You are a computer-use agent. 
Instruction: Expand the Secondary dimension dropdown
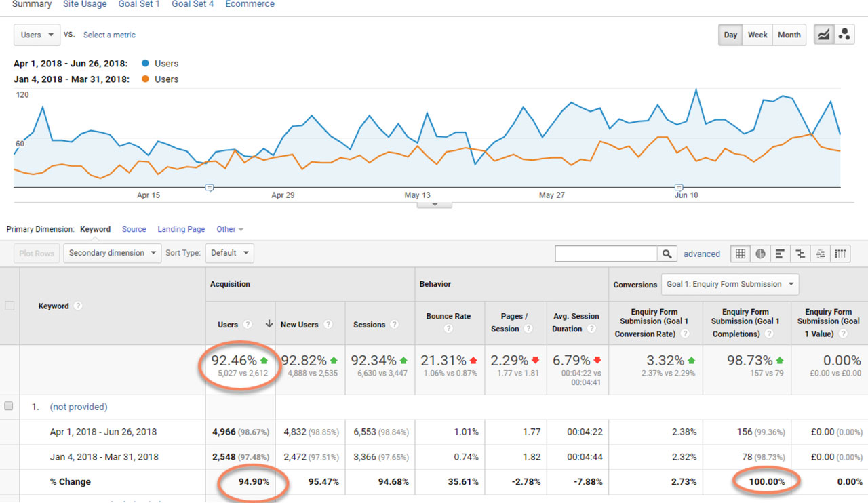(x=112, y=254)
